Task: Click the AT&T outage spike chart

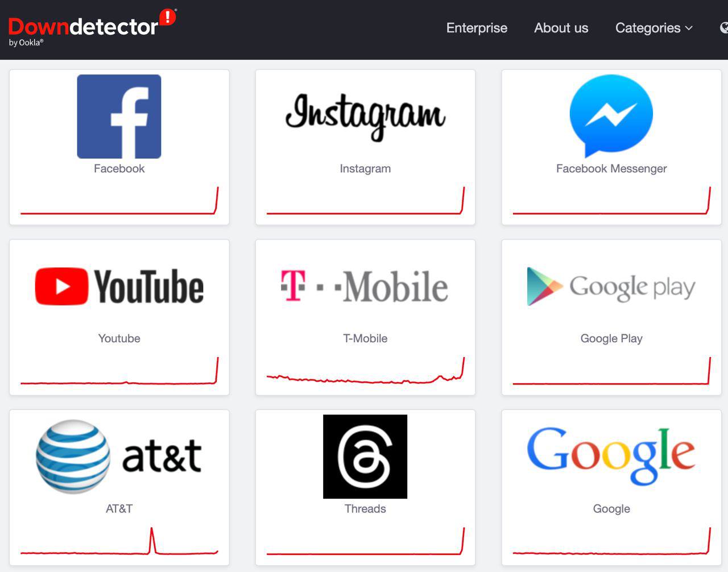Action: point(119,541)
